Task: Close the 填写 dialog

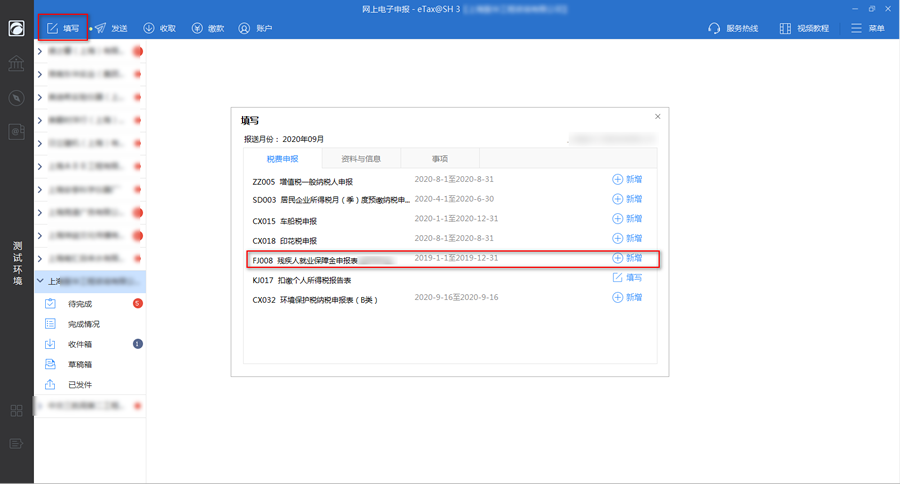Action: pyautogui.click(x=657, y=117)
